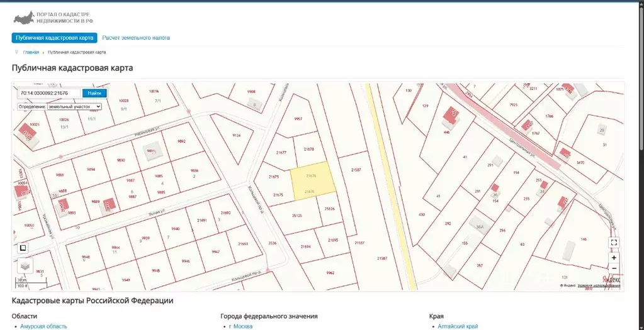Click parcel label 21678 on the map

(x=309, y=149)
